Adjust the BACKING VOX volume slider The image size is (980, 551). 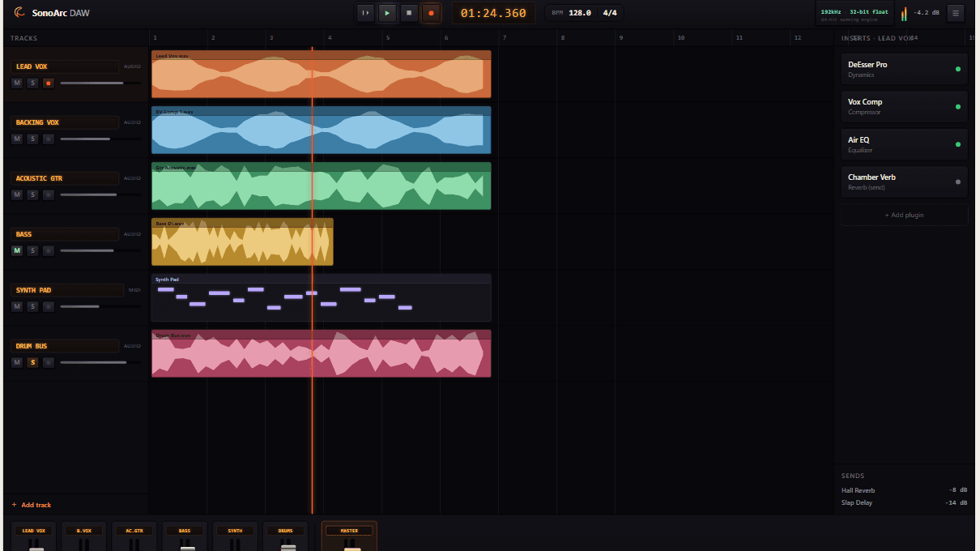tap(100, 139)
